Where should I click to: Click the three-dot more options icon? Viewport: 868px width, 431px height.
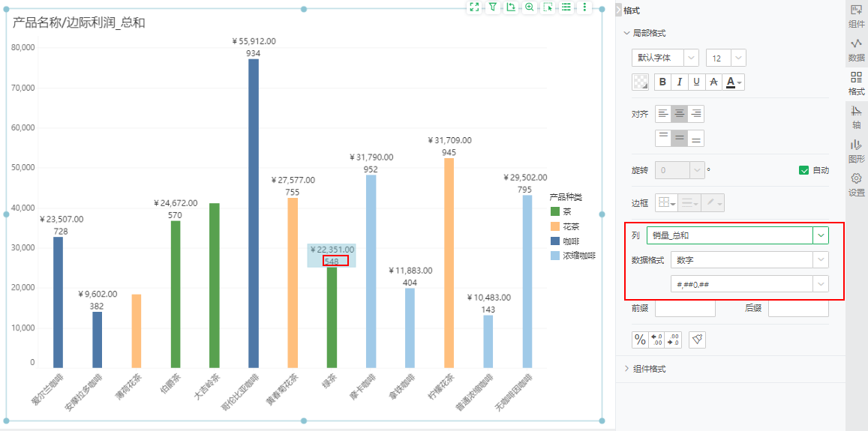pyautogui.click(x=584, y=7)
